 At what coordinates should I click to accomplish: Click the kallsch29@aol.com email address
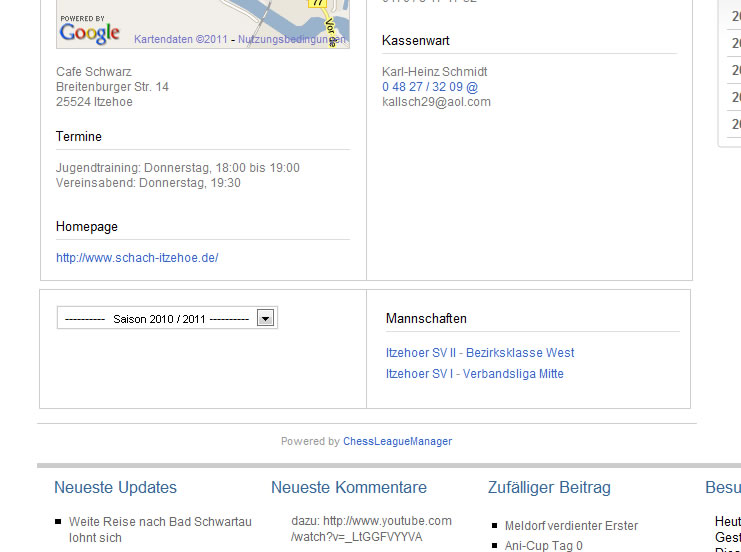tap(436, 102)
